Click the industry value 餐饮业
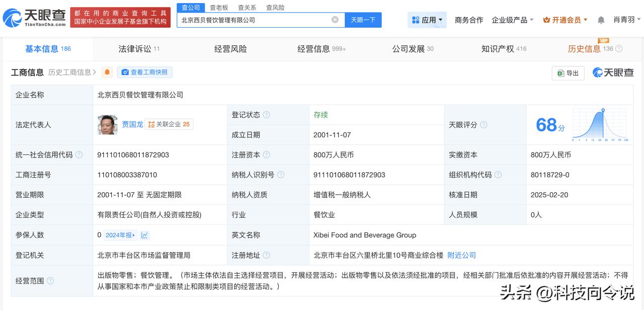The image size is (644, 310). pyautogui.click(x=324, y=215)
